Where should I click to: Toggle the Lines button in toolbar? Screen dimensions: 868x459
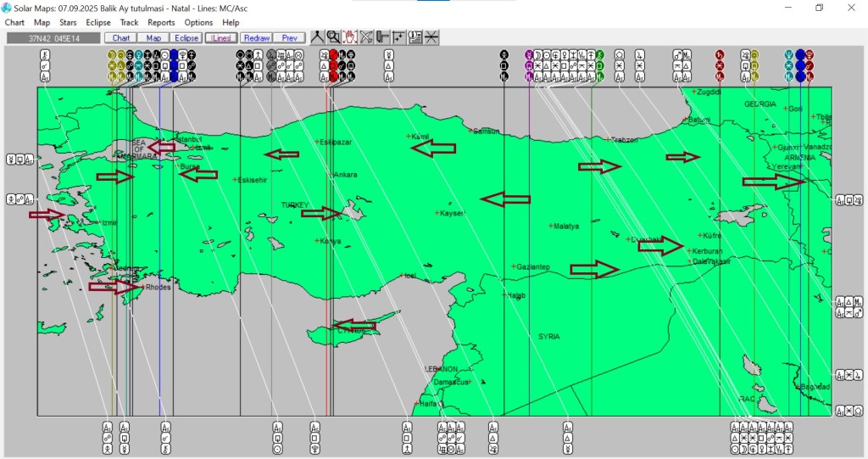(x=220, y=38)
